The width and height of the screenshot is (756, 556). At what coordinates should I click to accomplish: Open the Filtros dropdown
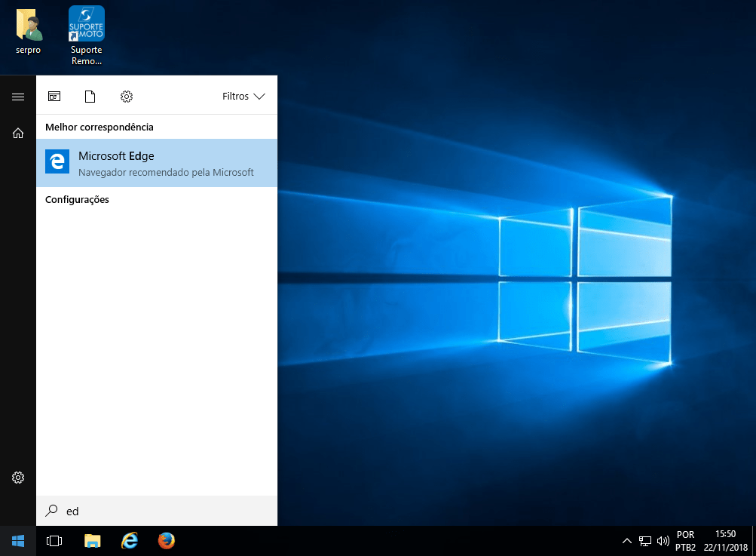[243, 97]
